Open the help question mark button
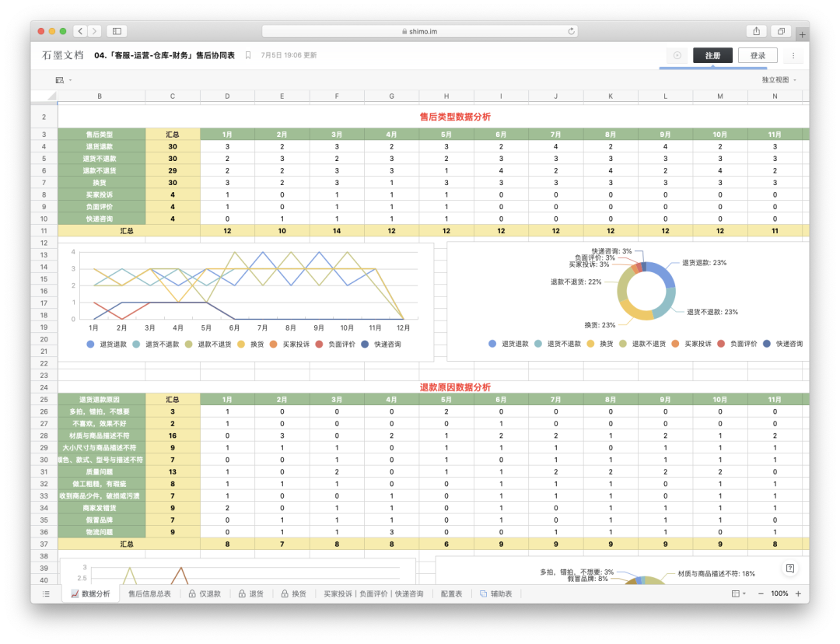 click(790, 569)
